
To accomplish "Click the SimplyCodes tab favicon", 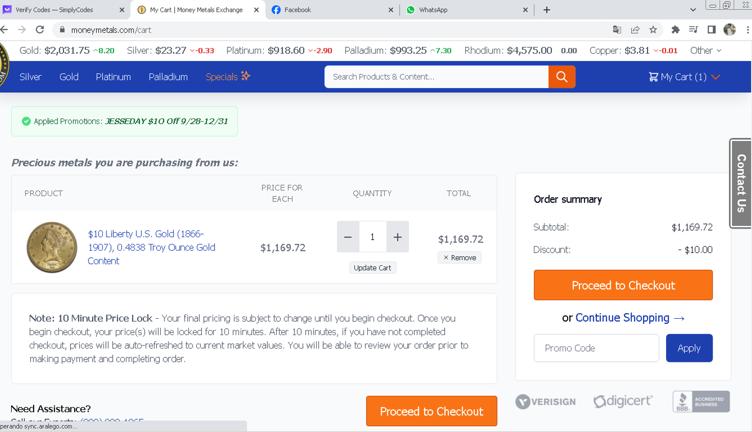I will click(x=7, y=10).
